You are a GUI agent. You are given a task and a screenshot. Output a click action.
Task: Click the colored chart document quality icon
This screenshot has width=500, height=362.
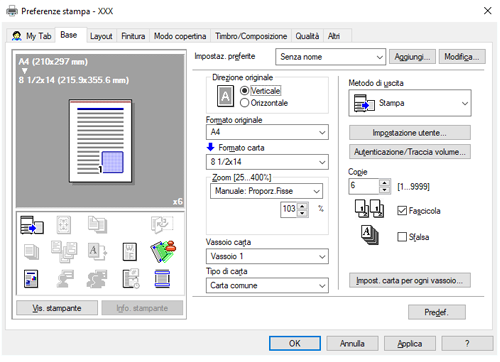[x=31, y=279]
